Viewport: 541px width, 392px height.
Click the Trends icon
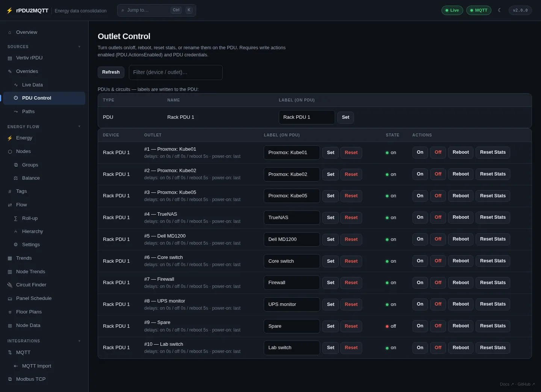coord(10,258)
